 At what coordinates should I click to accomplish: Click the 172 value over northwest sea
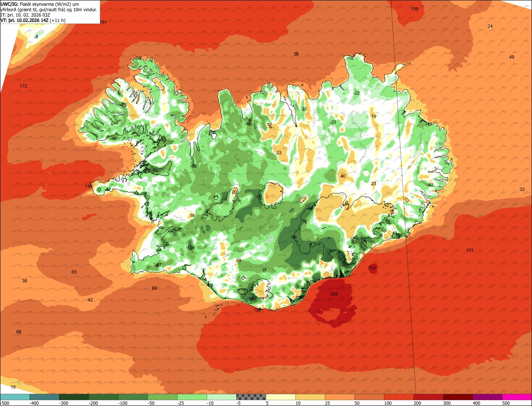(x=23, y=86)
